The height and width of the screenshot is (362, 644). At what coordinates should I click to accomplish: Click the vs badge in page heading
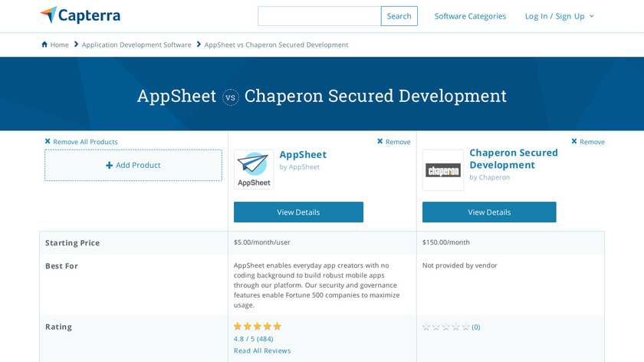pos(231,97)
